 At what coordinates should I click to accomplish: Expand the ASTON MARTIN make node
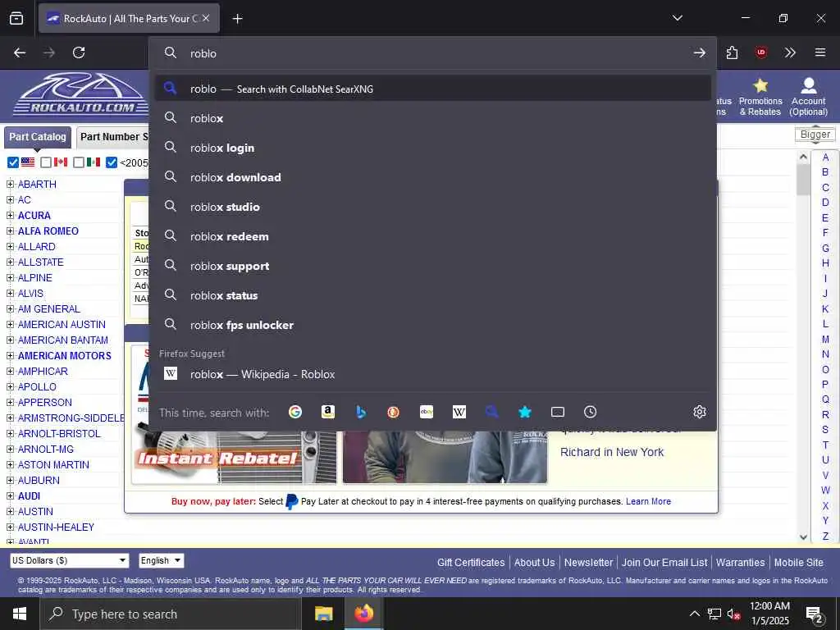coord(10,465)
